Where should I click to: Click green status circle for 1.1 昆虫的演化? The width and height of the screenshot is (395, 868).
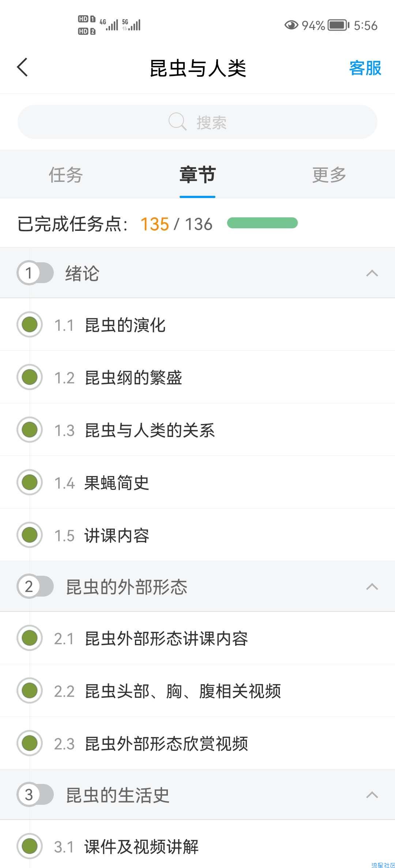coord(30,324)
